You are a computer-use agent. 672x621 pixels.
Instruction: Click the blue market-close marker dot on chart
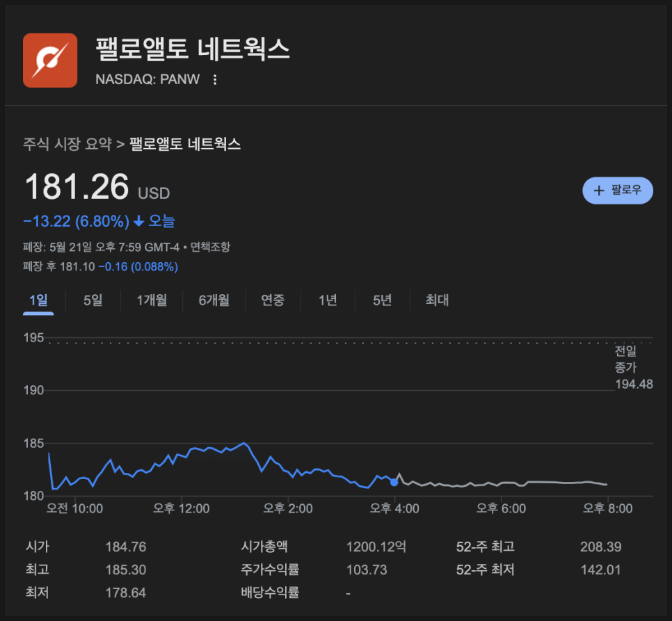click(x=394, y=483)
